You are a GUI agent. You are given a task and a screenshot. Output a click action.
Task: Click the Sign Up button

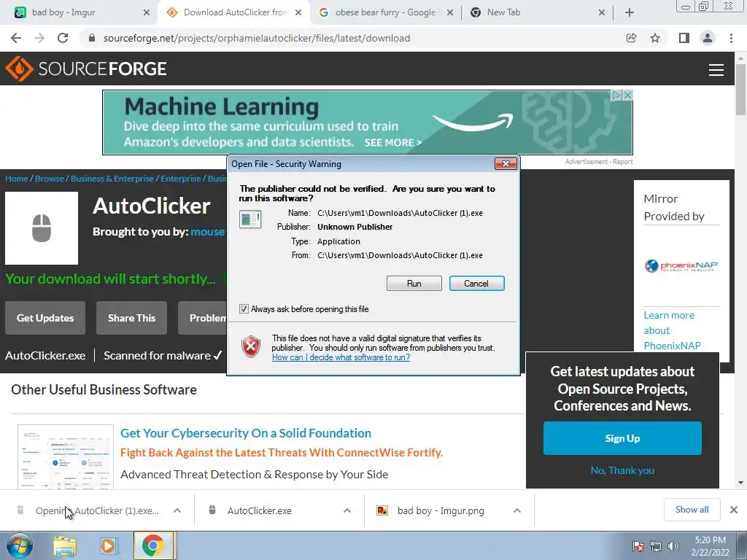(622, 438)
